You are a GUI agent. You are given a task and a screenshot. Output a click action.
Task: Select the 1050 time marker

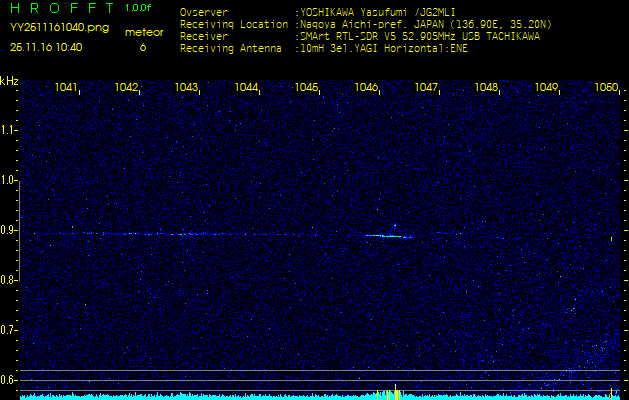pos(606,88)
